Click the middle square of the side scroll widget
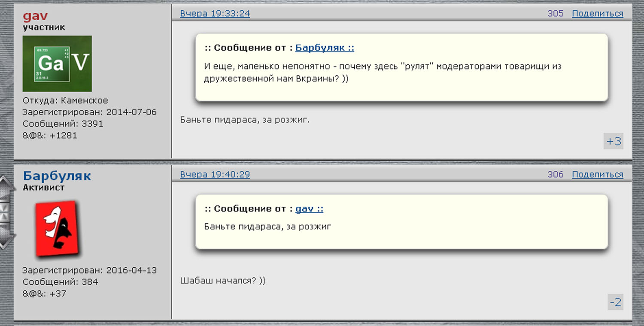Image resolution: width=644 pixels, height=326 pixels. (x=4, y=212)
